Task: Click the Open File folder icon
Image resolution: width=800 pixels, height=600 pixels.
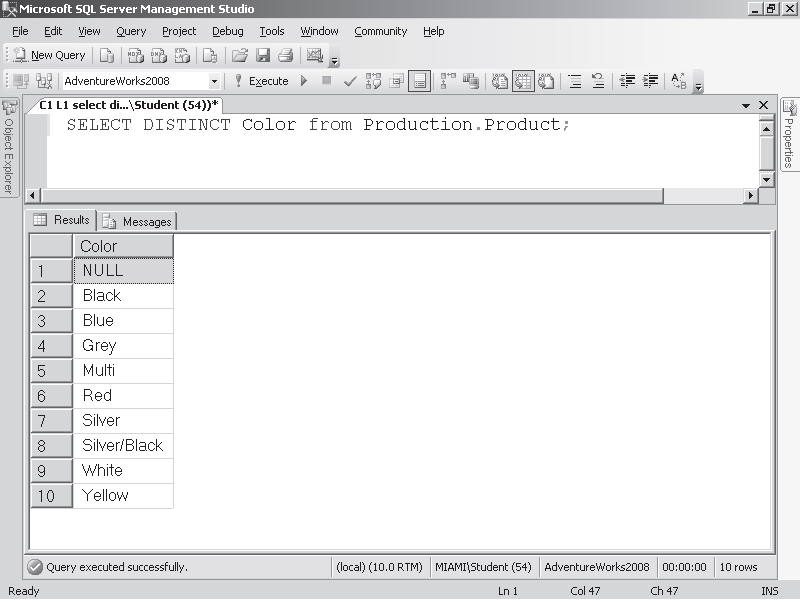Action: click(x=239, y=55)
